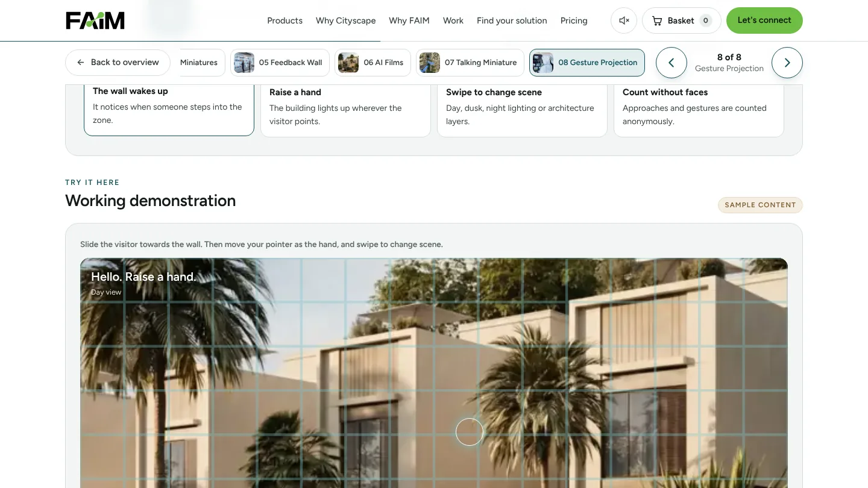Go to the Work page
The width and height of the screenshot is (868, 488).
click(453, 20)
